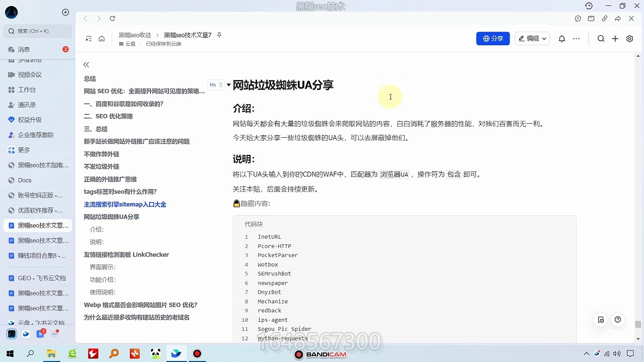The height and width of the screenshot is (362, 644).
Task: Jump to outline item 为什么最近很多收购有建站历史的老域名
Action: pyautogui.click(x=137, y=317)
